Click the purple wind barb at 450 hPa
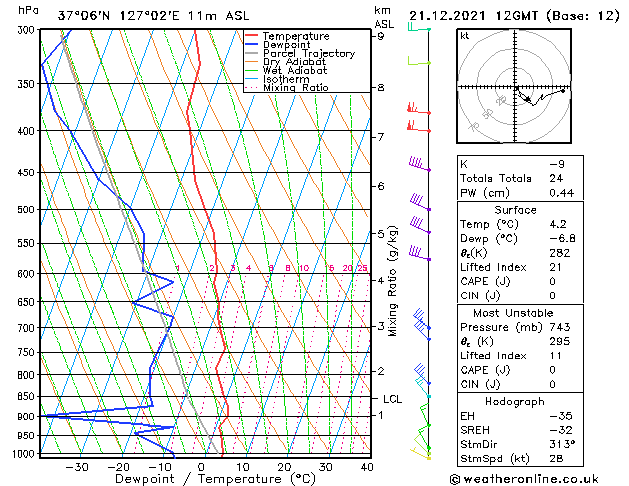The width and height of the screenshot is (629, 486). (x=420, y=164)
